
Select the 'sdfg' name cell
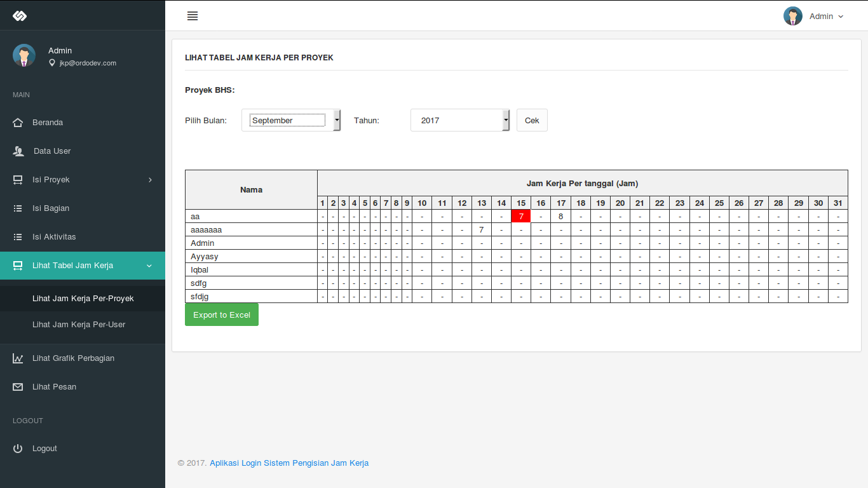coord(251,283)
